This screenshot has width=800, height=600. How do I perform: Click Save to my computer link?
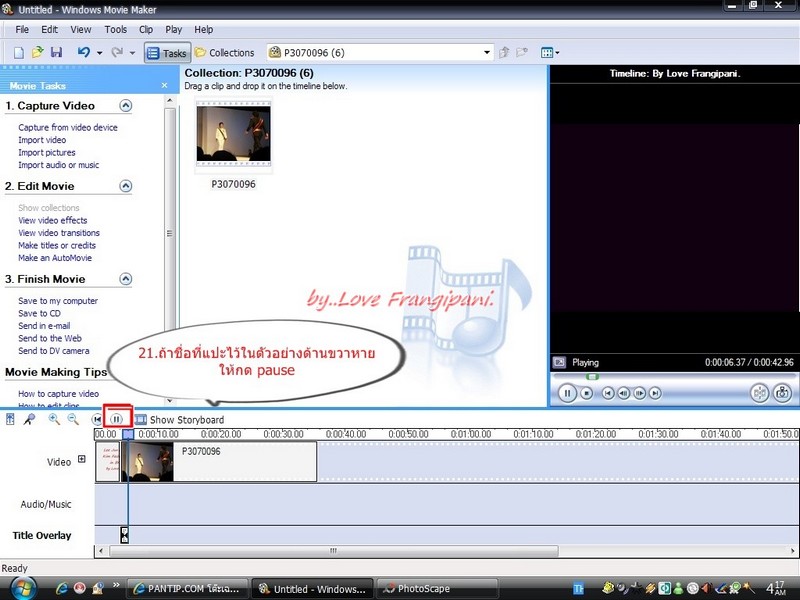(58, 301)
